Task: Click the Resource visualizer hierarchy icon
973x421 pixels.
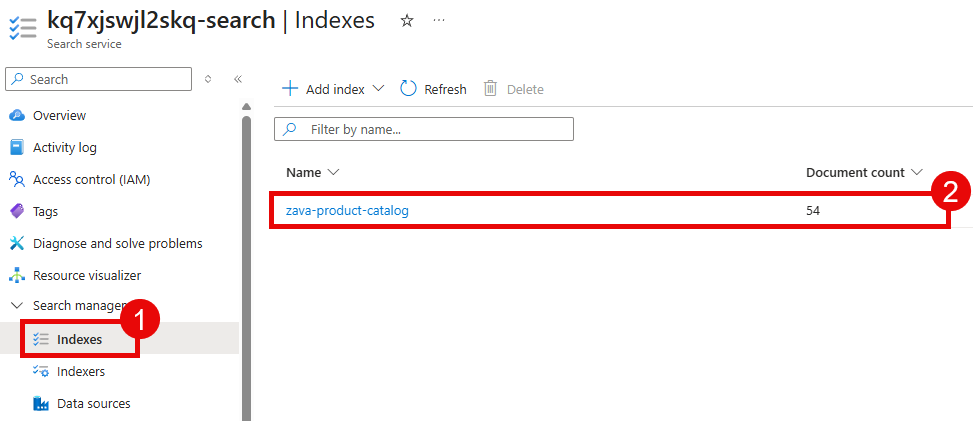Action: [17, 275]
